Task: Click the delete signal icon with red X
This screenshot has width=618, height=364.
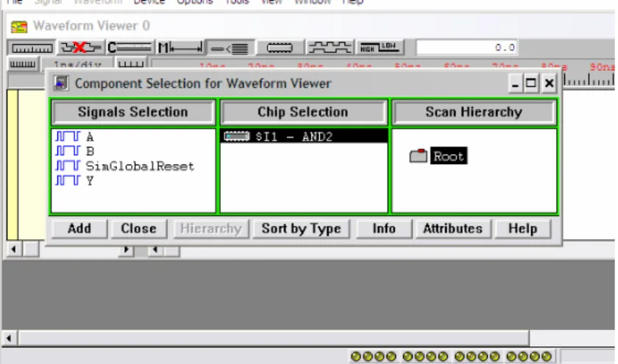Action: click(81, 48)
